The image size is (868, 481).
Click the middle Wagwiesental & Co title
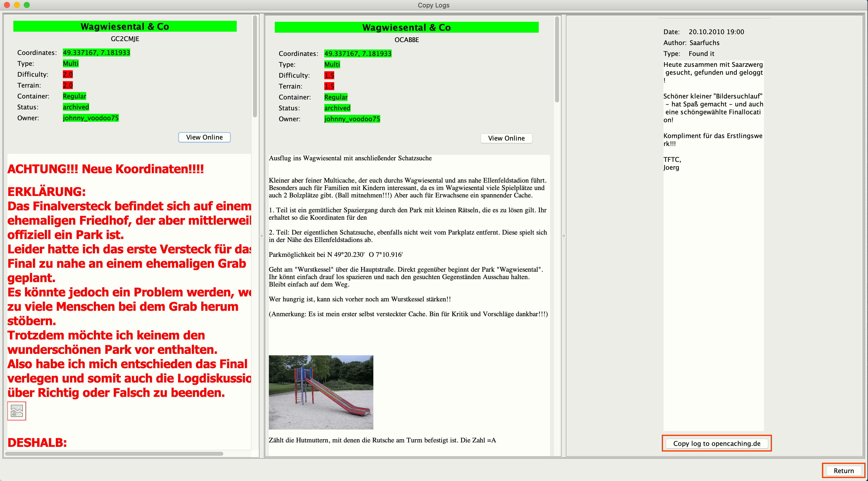406,27
